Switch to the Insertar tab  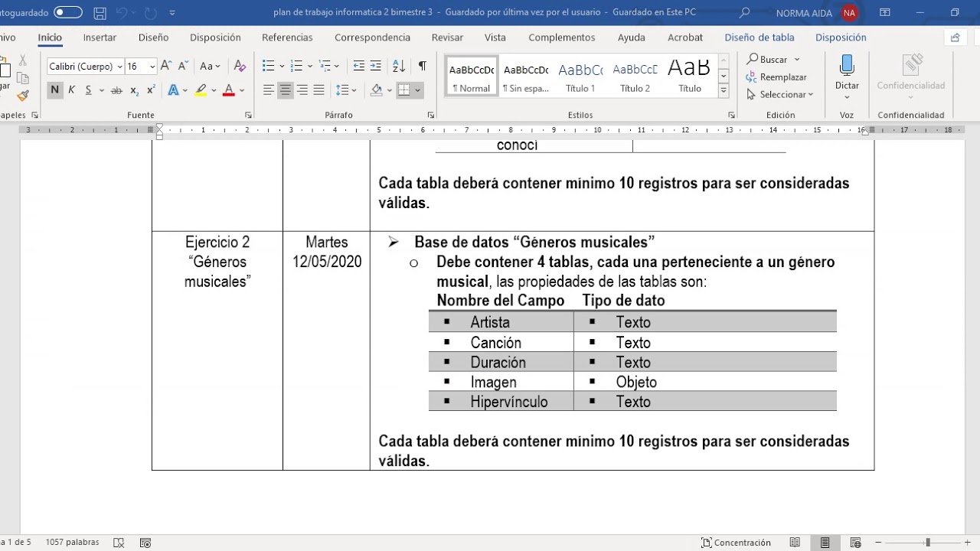coord(100,37)
